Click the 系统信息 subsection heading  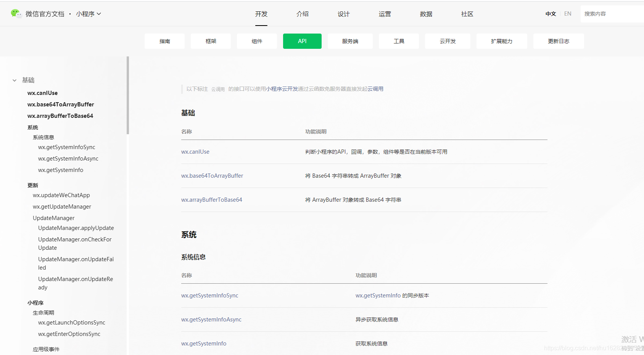[x=193, y=257]
